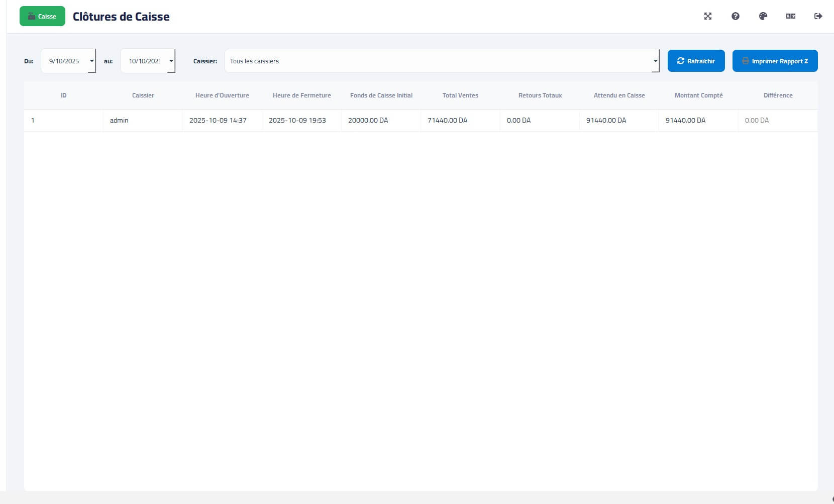Open theme palette icon
834x504 pixels.
(763, 16)
